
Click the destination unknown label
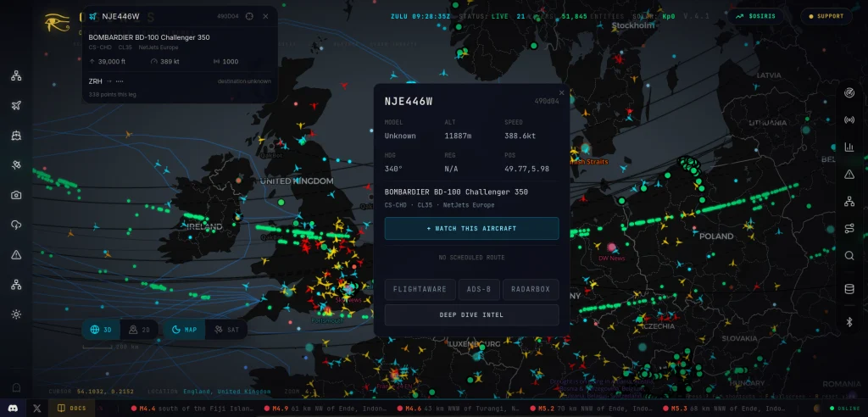point(244,81)
